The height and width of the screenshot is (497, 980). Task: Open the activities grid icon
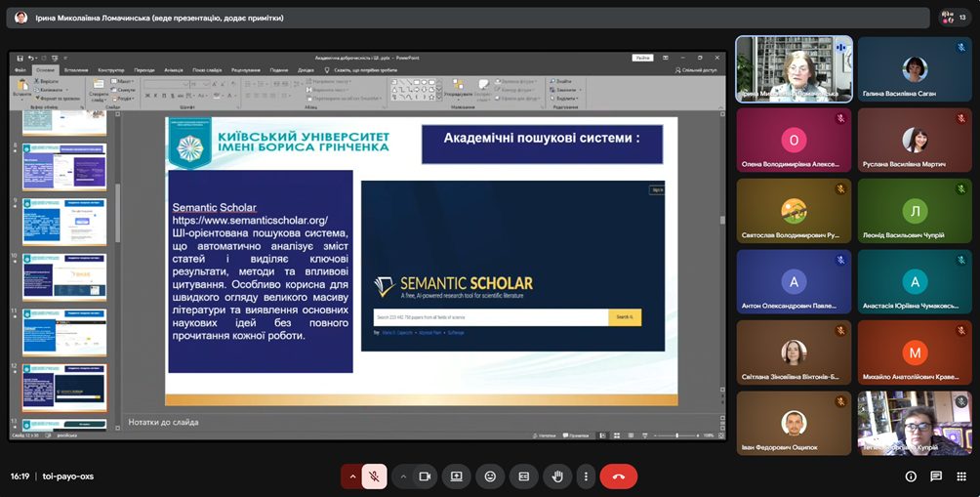[x=960, y=476]
